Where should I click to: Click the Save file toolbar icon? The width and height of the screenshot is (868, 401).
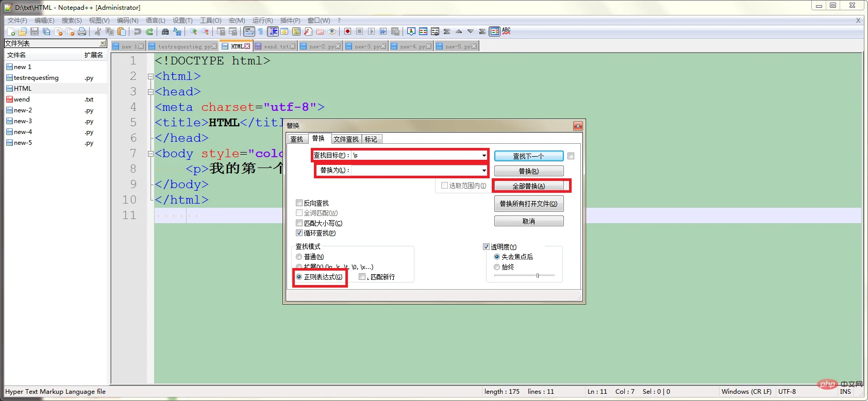[x=35, y=32]
